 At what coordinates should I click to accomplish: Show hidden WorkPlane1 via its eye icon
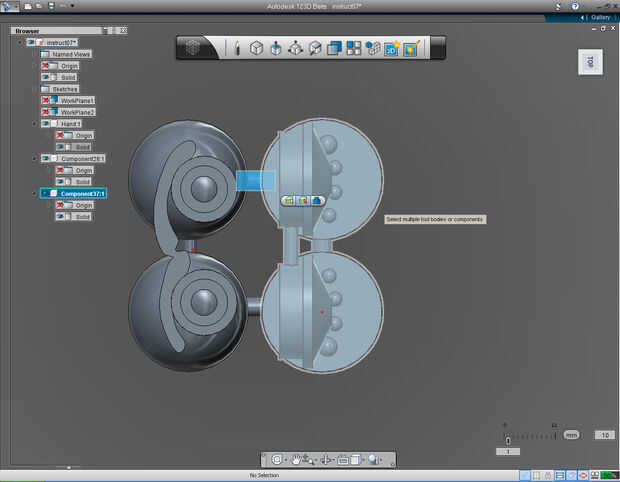coord(45,100)
